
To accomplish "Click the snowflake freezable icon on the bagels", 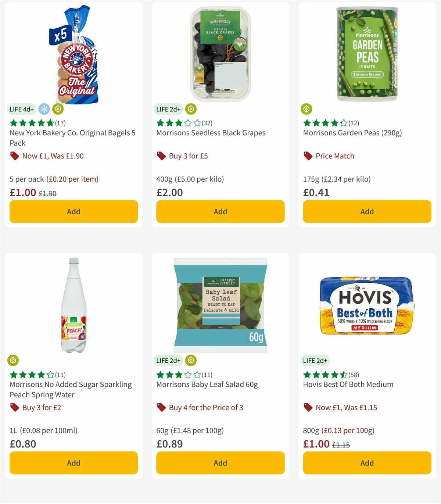I will pos(44,109).
